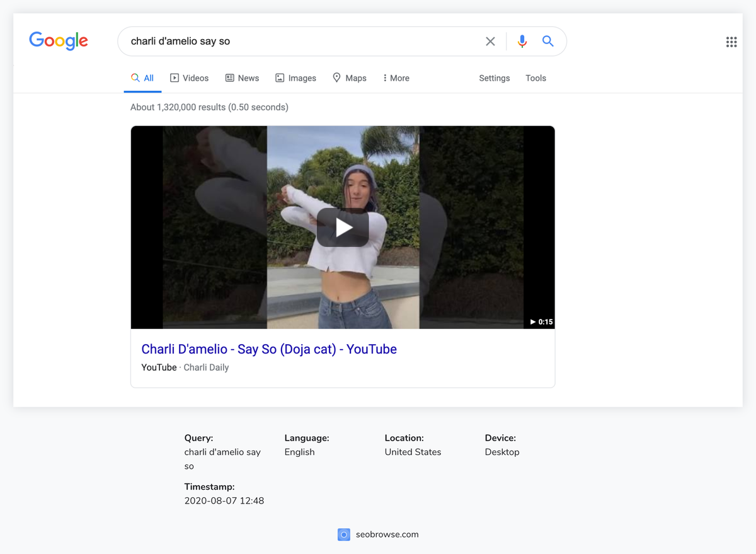Open the Google apps grid icon

point(731,42)
